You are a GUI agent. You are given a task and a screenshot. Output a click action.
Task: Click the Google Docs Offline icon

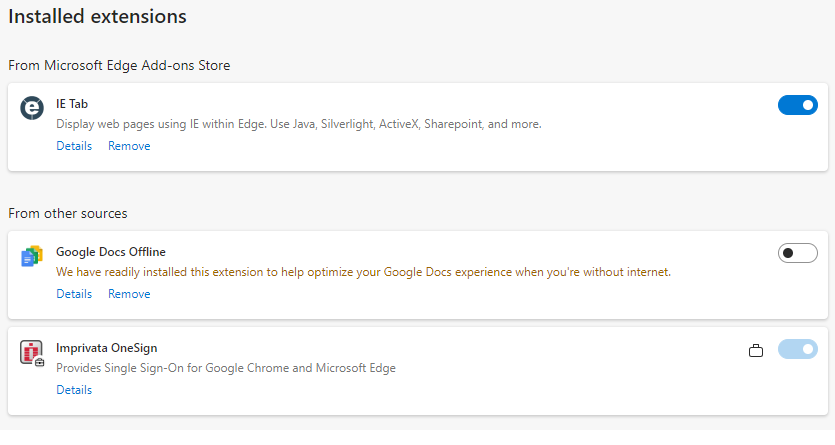(32, 256)
